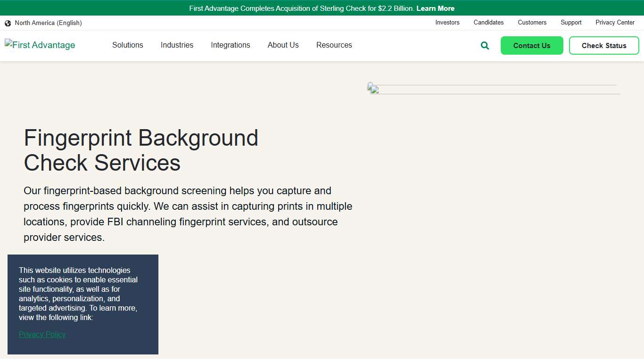Viewport: 644px width, 362px height.
Task: Change region via North America (English) selector
Action: tap(48, 23)
